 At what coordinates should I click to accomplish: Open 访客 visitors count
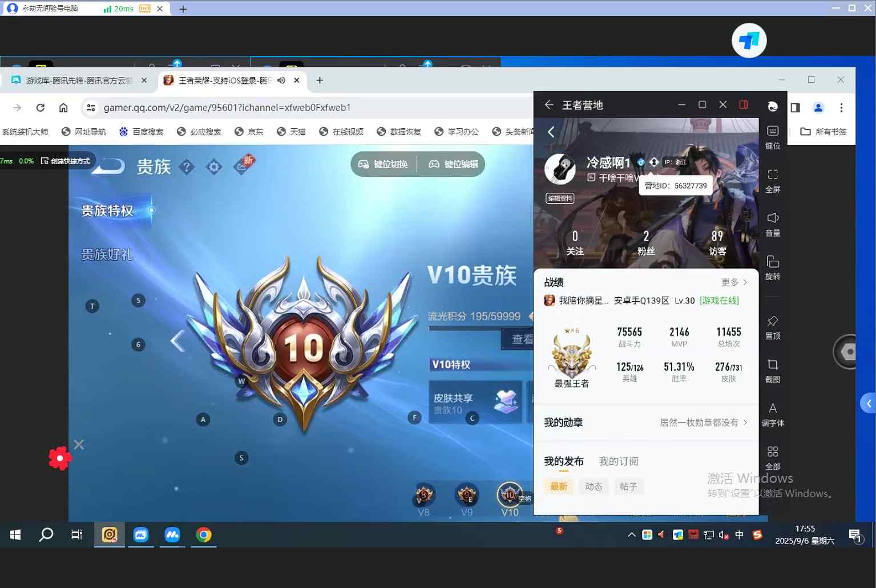[x=717, y=243]
